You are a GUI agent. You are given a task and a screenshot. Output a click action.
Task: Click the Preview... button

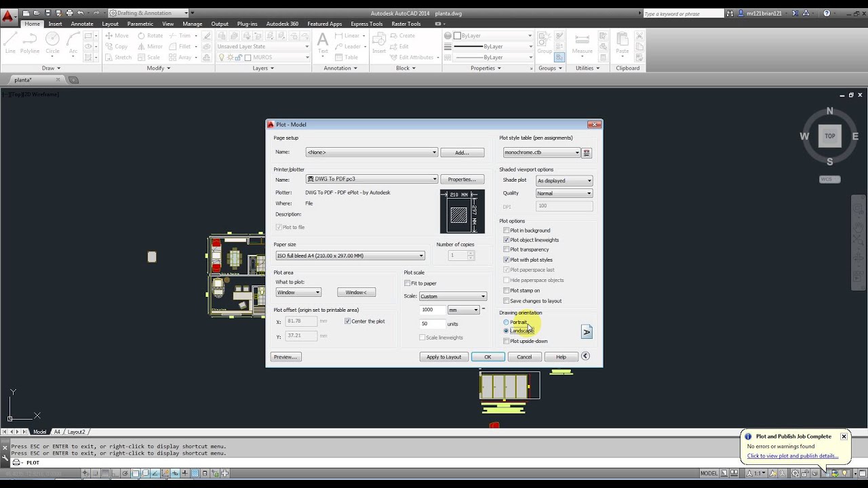tap(285, 357)
